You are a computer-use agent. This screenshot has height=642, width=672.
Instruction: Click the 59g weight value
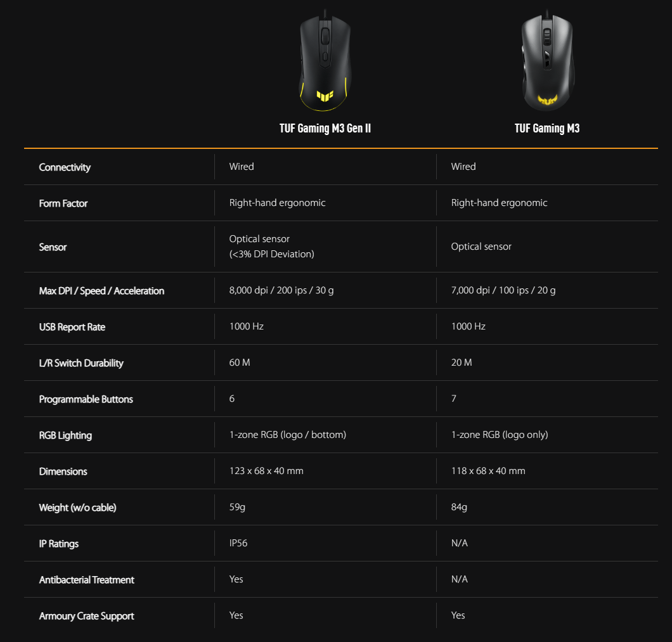pos(238,507)
